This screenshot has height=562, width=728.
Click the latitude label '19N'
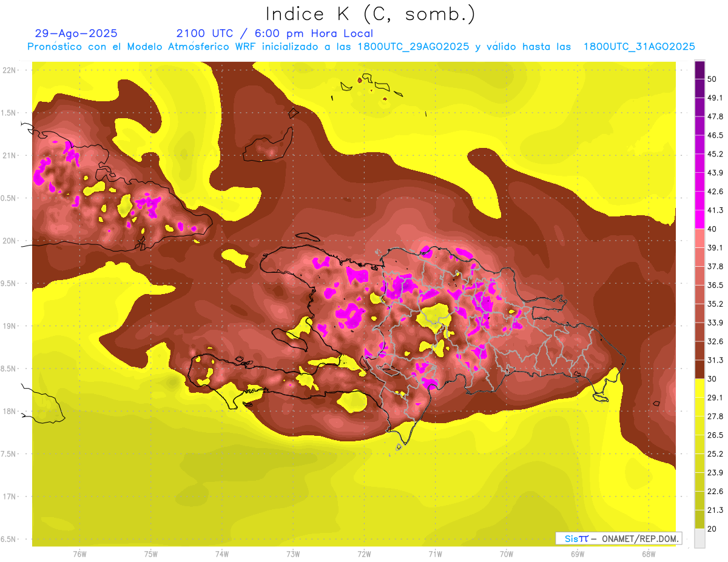click(10, 326)
